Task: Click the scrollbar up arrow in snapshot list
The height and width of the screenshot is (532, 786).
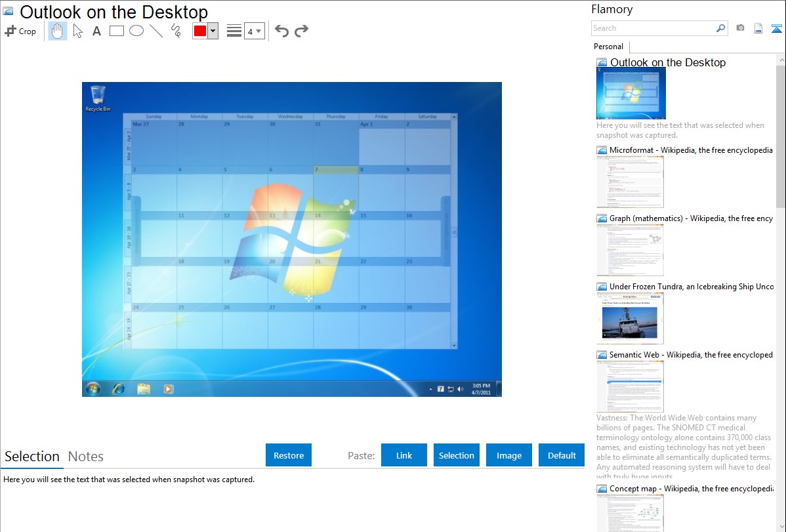Action: tap(781, 60)
